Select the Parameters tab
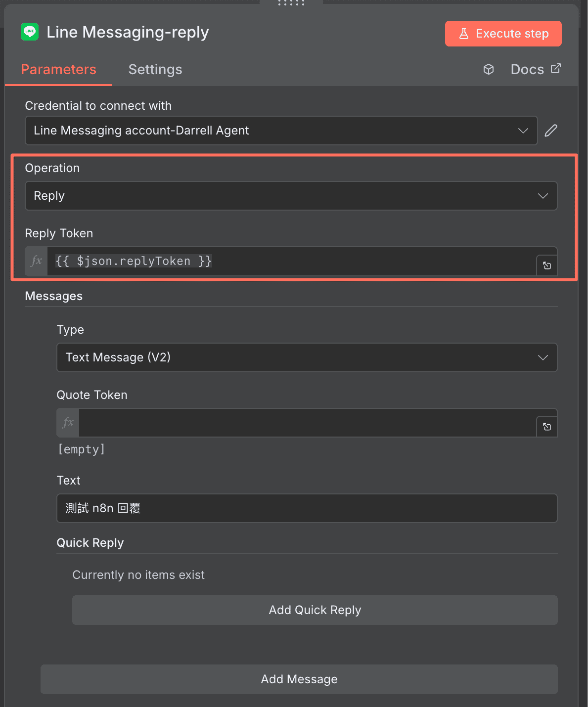This screenshot has width=588, height=707. [58, 69]
